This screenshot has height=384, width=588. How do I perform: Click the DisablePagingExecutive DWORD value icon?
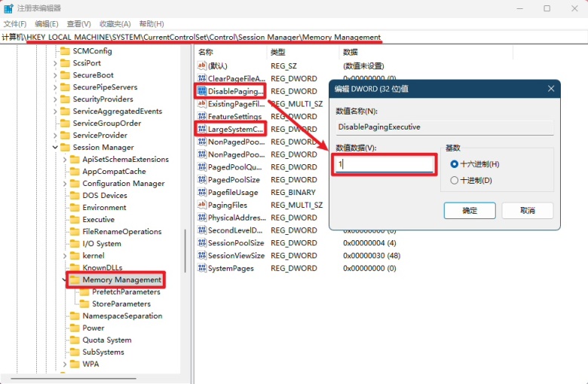coord(202,91)
